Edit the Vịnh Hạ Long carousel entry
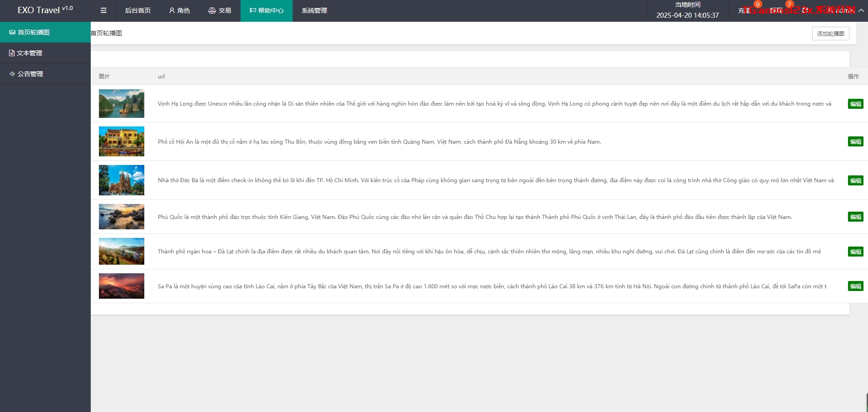The image size is (868, 412). [x=855, y=104]
